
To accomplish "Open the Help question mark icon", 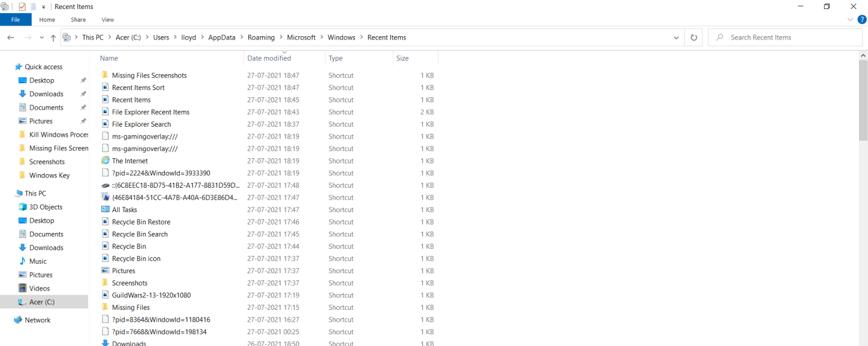I will pyautogui.click(x=862, y=19).
